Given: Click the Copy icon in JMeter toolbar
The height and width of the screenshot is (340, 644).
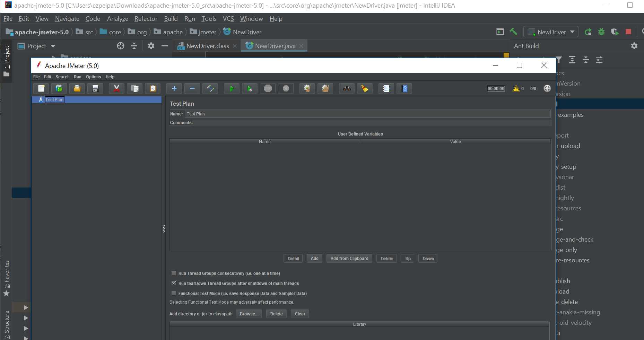Looking at the screenshot, I should pos(134,88).
